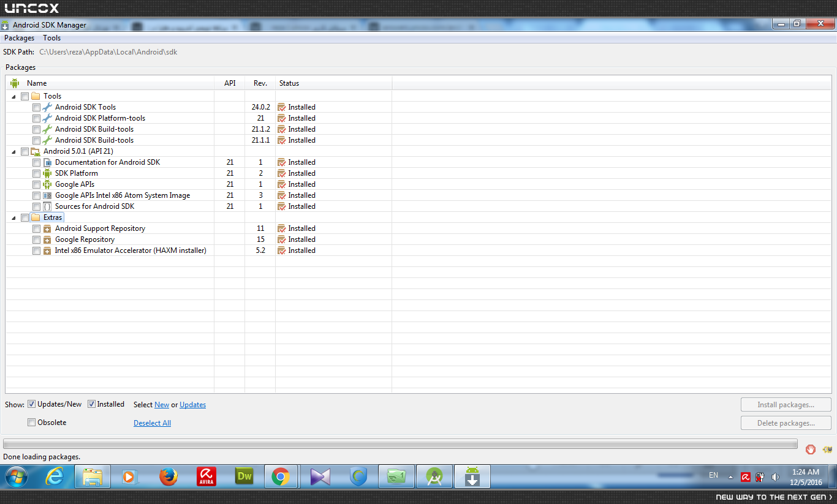Click the revision value 24.0.2
The image size is (837, 504).
click(x=260, y=107)
